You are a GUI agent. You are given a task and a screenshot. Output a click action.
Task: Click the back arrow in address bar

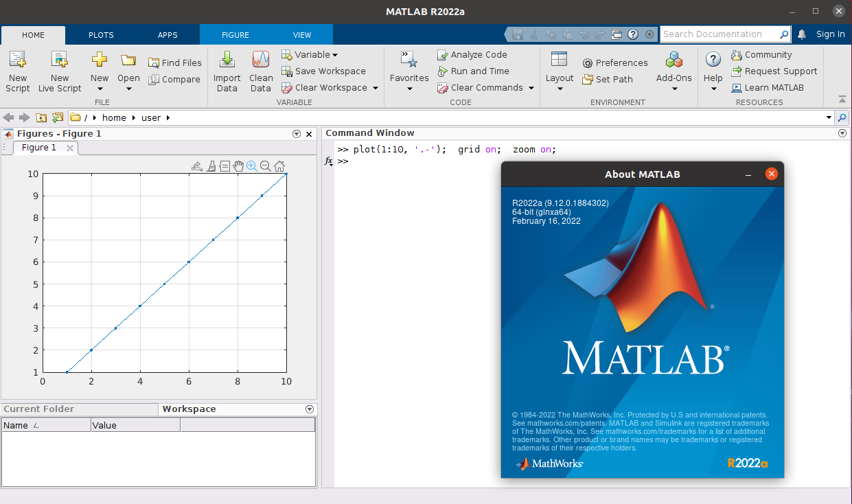pos(9,117)
